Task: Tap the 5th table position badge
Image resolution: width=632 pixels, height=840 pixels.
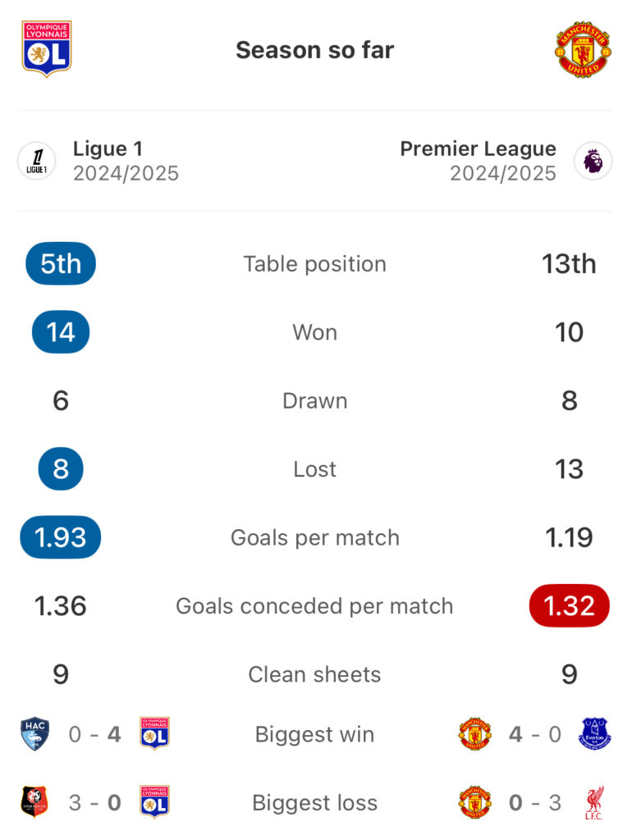Action: [61, 263]
